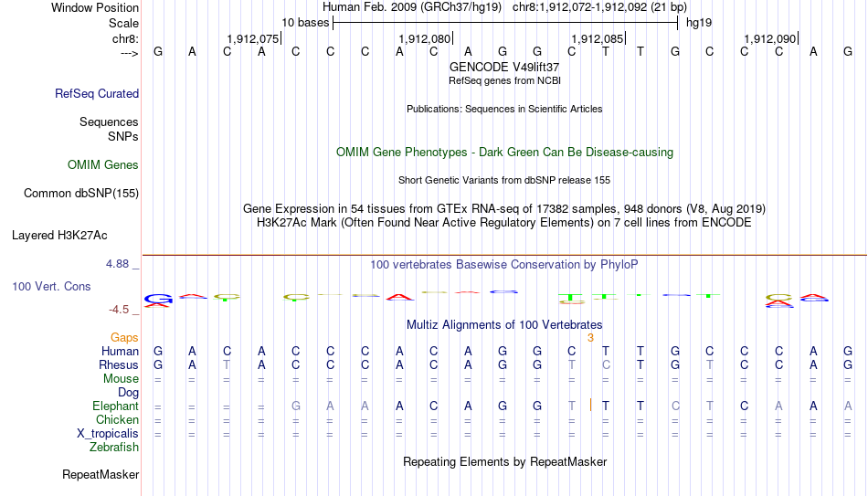
Task: Click the 1,912,085 position marker
Action: (598, 38)
